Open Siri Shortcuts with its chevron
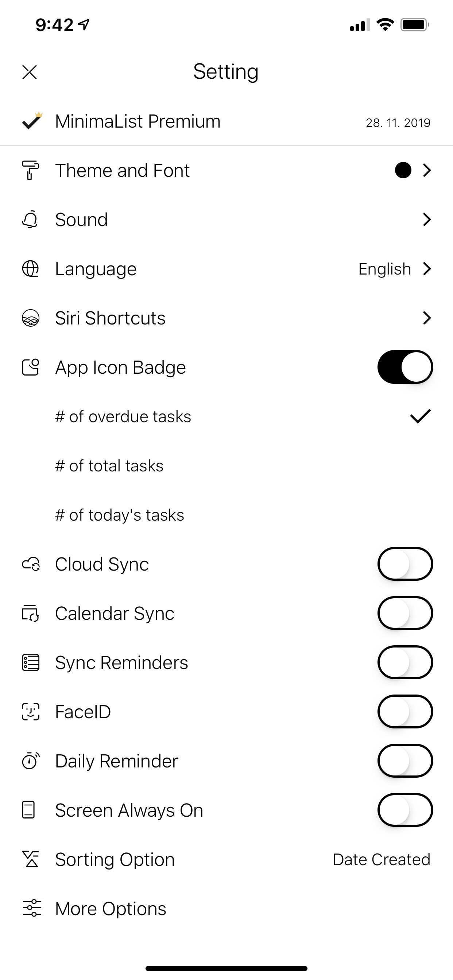 point(427,318)
